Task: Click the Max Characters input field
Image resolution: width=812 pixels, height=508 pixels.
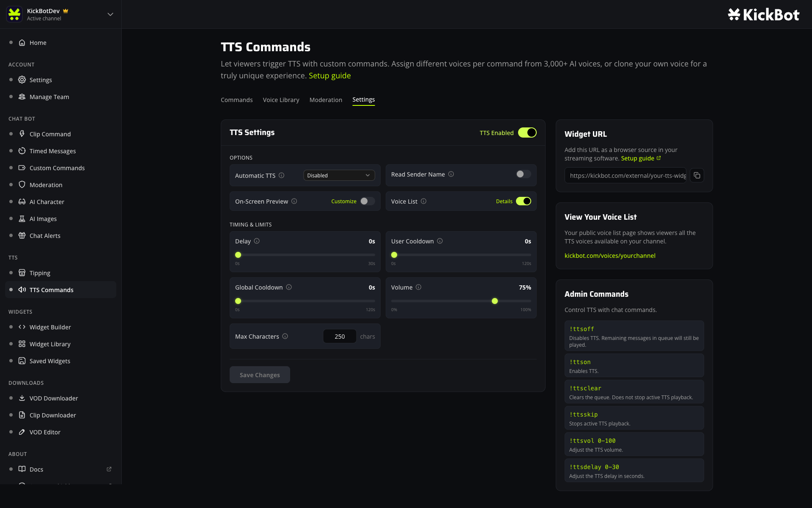Action: click(340, 336)
